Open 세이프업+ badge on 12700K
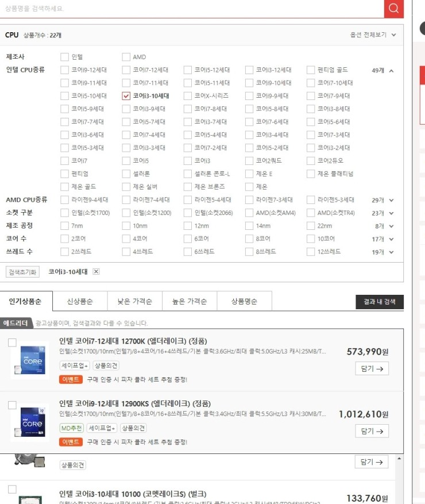Image resolution: width=425 pixels, height=504 pixels. coord(75,366)
